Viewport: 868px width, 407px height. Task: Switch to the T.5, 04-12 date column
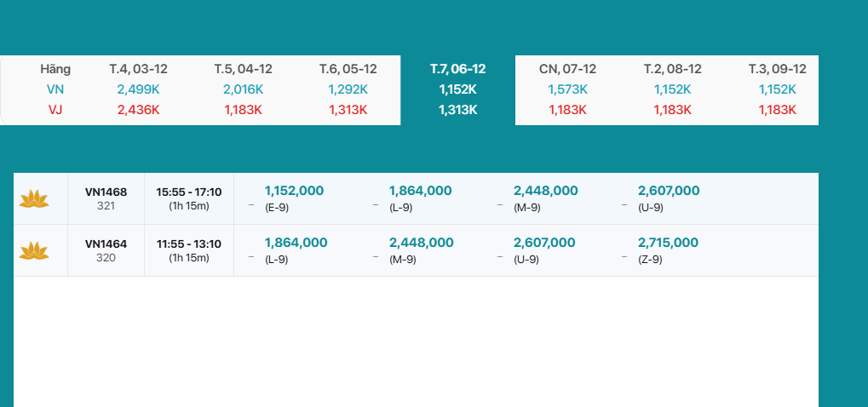(244, 69)
